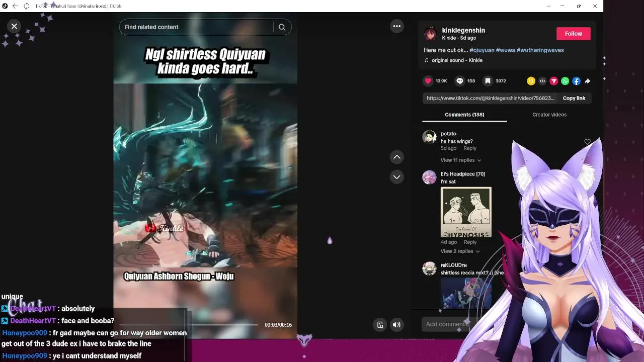Click the kinklegenshin username
This screenshot has width=644, height=362.
coord(463,30)
